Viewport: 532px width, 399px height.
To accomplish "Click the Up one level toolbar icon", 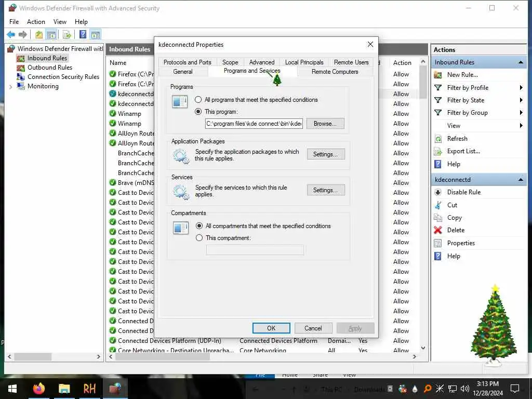I will tap(39, 34).
